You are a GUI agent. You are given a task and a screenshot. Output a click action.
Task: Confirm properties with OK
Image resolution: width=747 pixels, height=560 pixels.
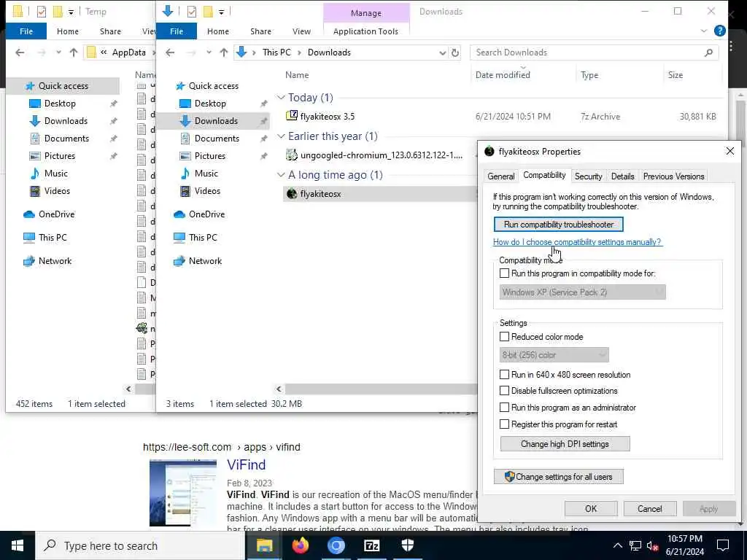click(591, 508)
